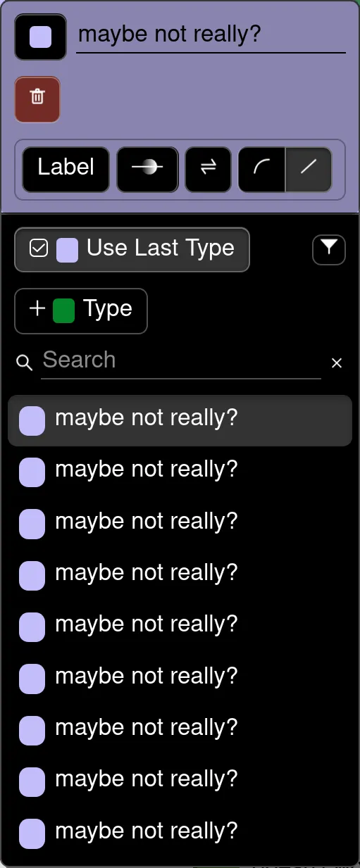Open the filter funnel icon
The image size is (360, 868).
329,248
